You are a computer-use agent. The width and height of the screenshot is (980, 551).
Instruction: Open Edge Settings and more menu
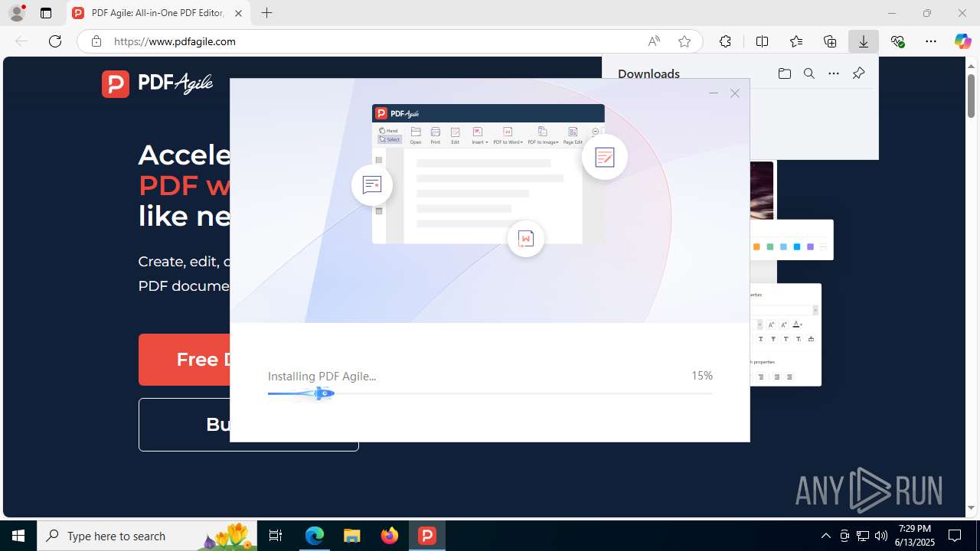click(931, 41)
